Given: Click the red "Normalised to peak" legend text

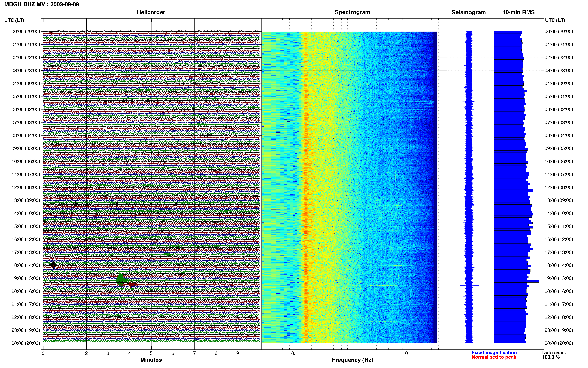Looking at the screenshot, I should point(494,357).
